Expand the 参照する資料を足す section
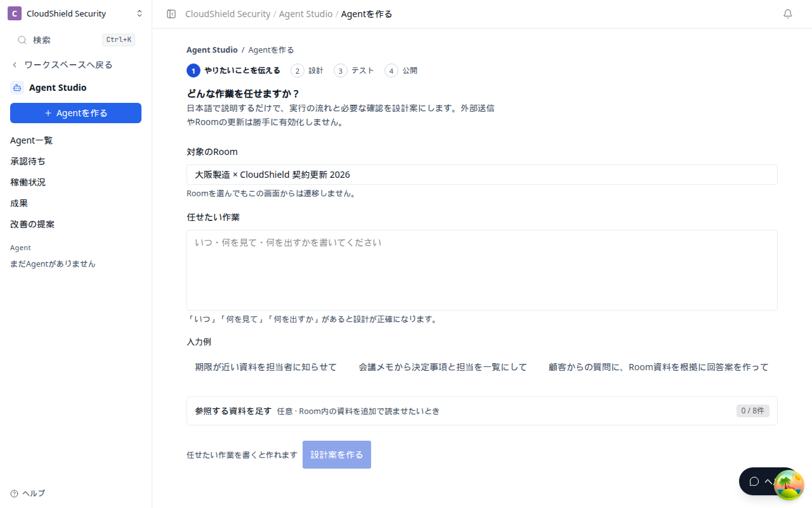Screen dimensions: 812x508 coord(482,411)
